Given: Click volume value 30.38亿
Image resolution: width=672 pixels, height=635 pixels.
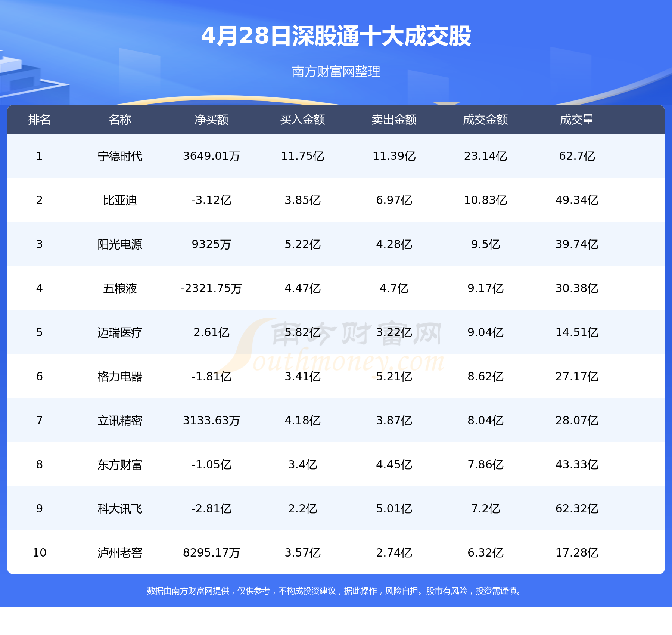Looking at the screenshot, I should pyautogui.click(x=577, y=288).
